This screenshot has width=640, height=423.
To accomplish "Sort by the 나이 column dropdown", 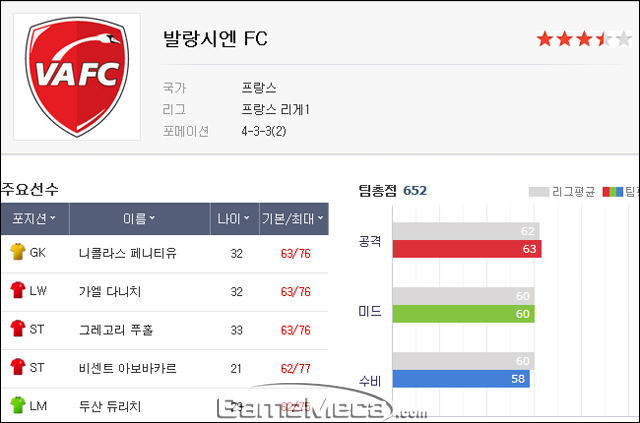I will click(x=234, y=218).
